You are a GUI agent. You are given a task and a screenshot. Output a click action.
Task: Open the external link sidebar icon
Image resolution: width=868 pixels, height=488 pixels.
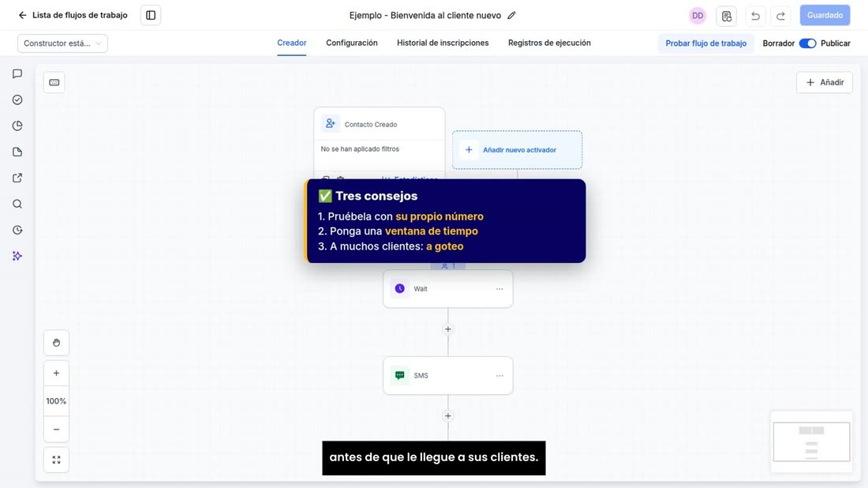click(17, 178)
